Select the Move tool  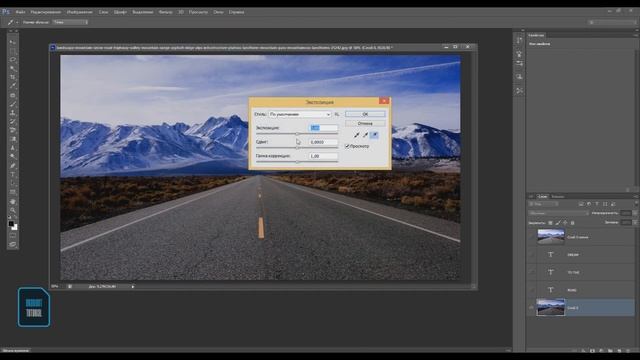pos(13,42)
